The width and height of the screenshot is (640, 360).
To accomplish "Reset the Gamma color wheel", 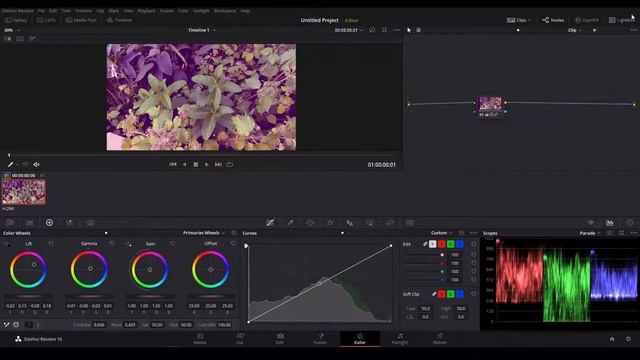I will [x=112, y=243].
